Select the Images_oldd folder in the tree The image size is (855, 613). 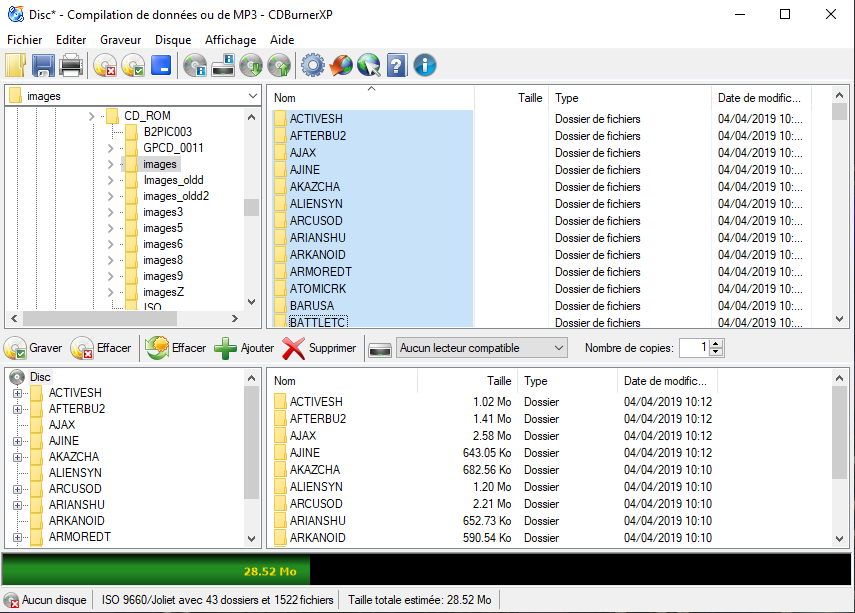point(173,180)
